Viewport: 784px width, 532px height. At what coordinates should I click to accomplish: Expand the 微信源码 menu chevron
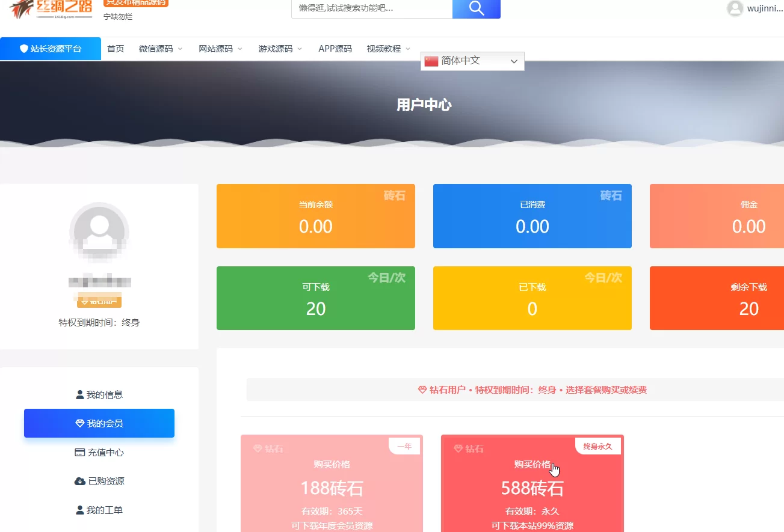click(x=180, y=49)
